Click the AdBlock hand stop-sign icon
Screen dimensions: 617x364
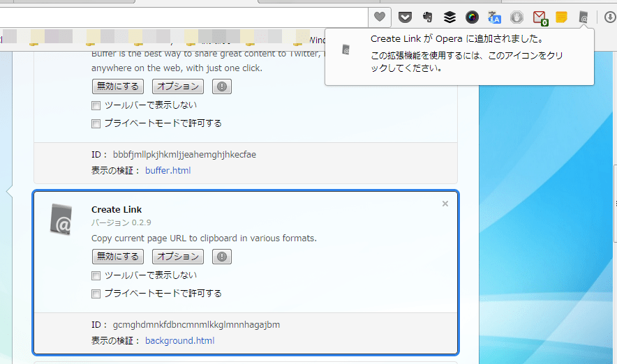point(516,17)
